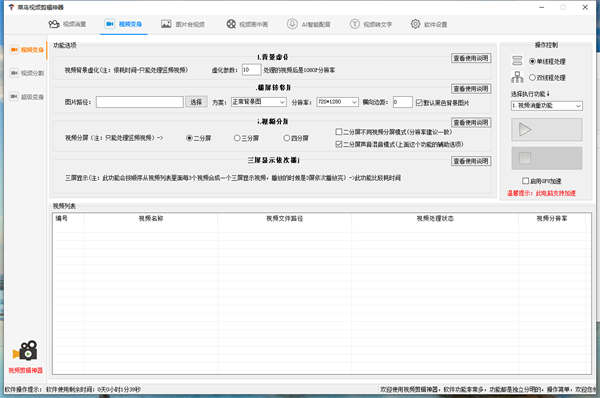This screenshot has height=398, width=600.
Task: Click the 选择 browse button for image path
Action: pos(196,102)
